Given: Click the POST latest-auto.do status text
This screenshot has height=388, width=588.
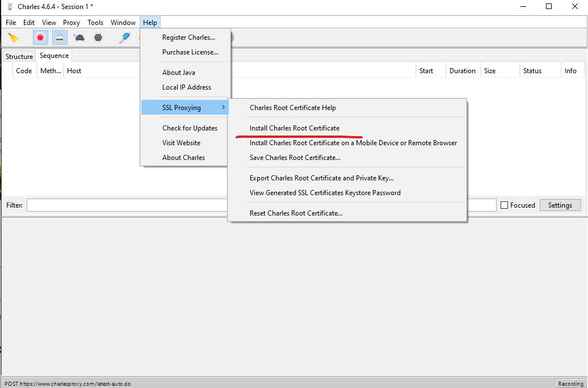Looking at the screenshot, I should 68,384.
